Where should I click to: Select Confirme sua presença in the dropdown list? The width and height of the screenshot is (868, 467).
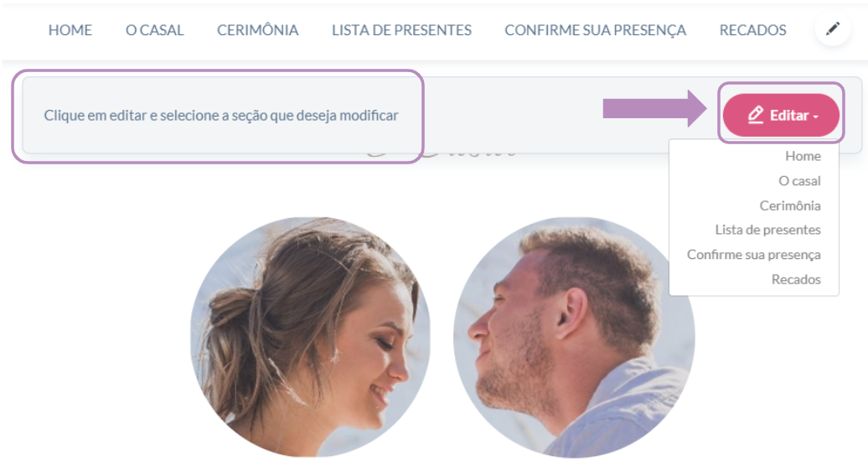tap(754, 255)
